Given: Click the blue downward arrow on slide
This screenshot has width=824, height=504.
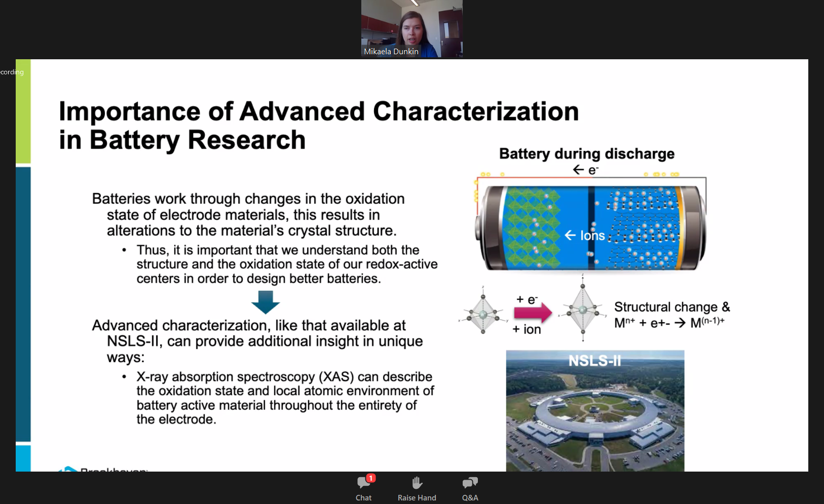Looking at the screenshot, I should pyautogui.click(x=266, y=302).
